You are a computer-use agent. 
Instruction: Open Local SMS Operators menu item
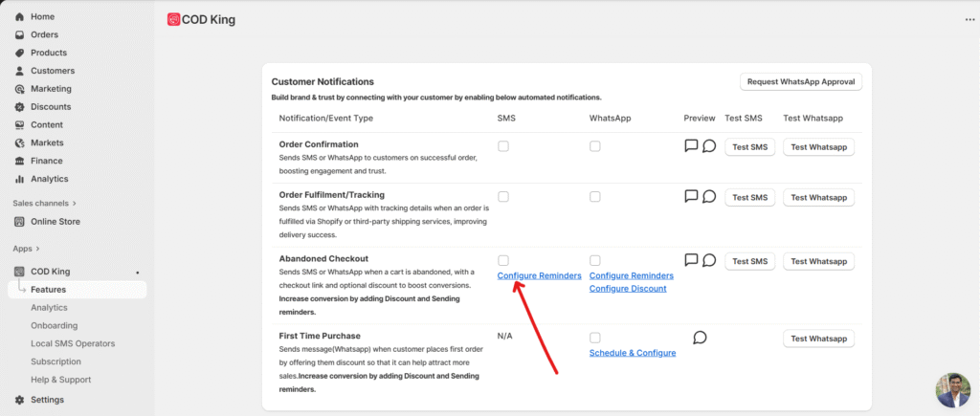(73, 343)
